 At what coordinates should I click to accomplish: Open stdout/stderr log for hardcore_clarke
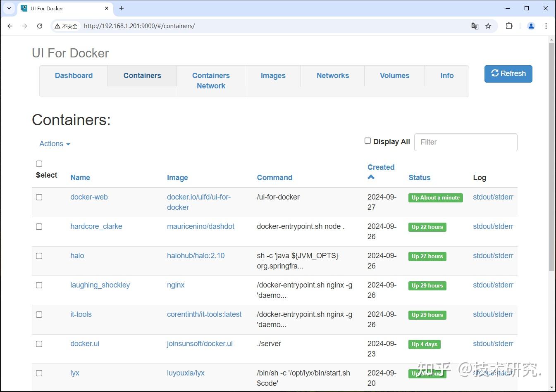493,226
